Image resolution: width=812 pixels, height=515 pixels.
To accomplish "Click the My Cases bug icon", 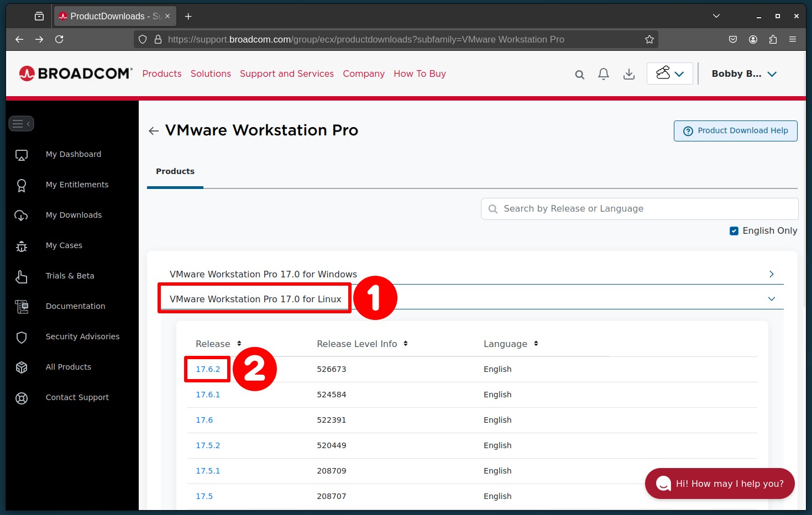I will pyautogui.click(x=22, y=246).
